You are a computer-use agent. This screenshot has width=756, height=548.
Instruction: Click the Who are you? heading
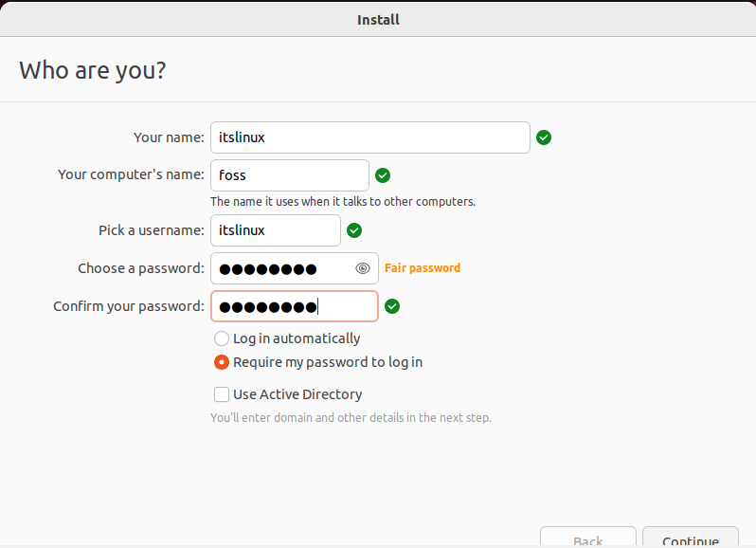tap(93, 70)
